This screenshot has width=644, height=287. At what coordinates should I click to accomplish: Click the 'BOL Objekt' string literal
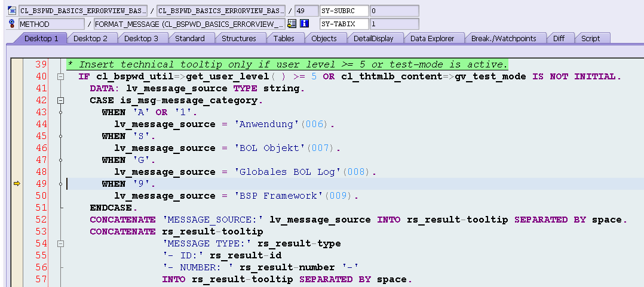pyautogui.click(x=269, y=148)
